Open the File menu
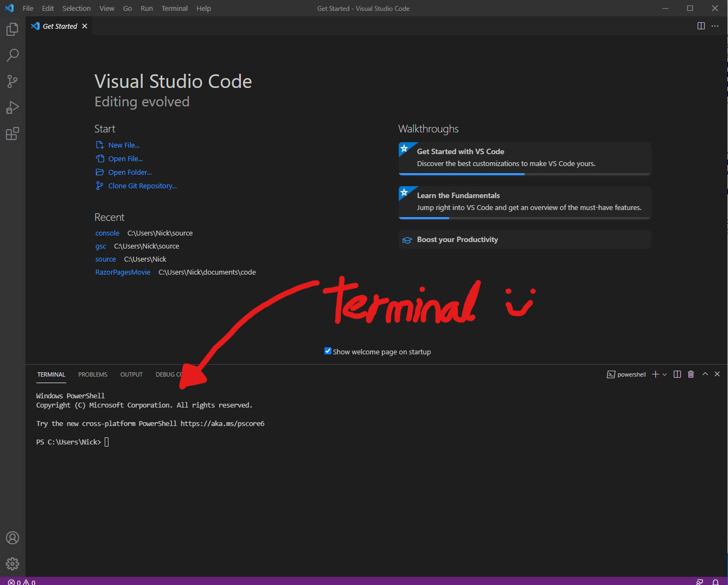728x585 pixels. (x=28, y=8)
